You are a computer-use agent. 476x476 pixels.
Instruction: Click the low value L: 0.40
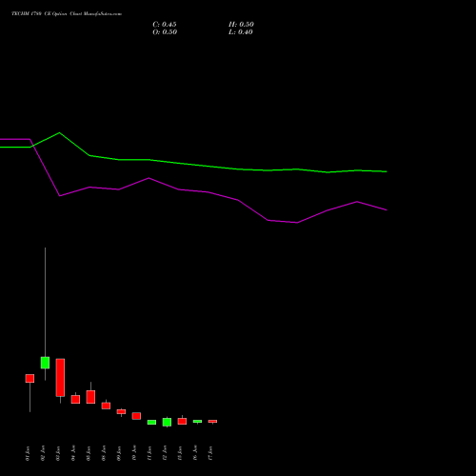(241, 32)
